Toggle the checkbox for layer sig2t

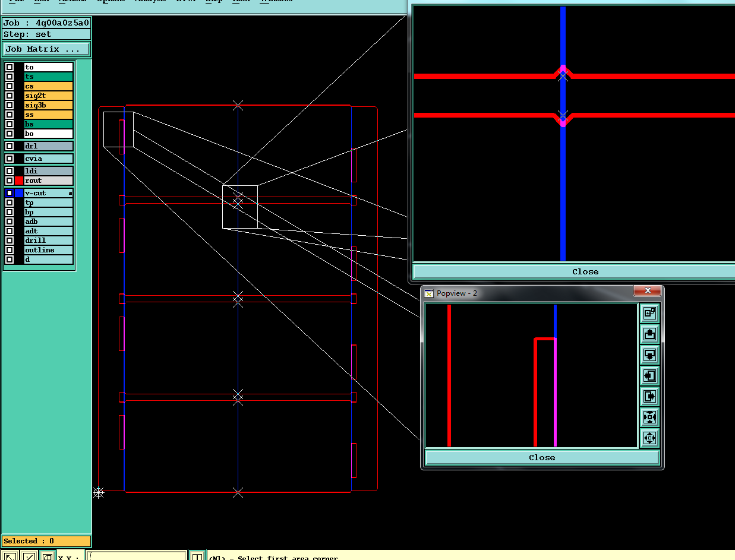tap(10, 96)
